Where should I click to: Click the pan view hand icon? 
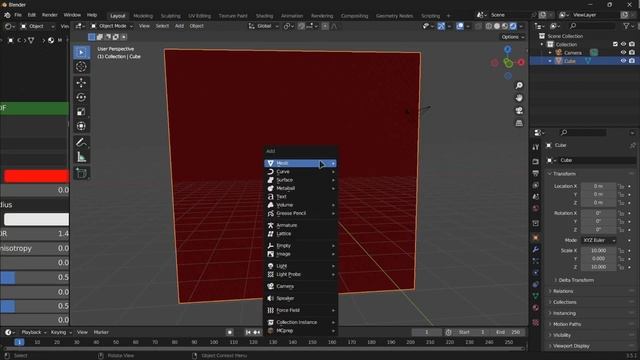(519, 98)
